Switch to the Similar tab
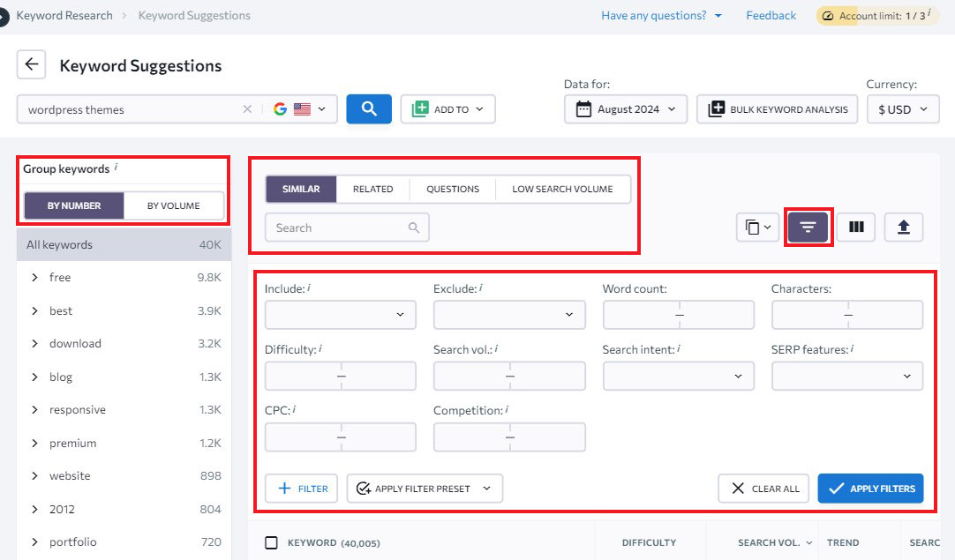 point(301,189)
